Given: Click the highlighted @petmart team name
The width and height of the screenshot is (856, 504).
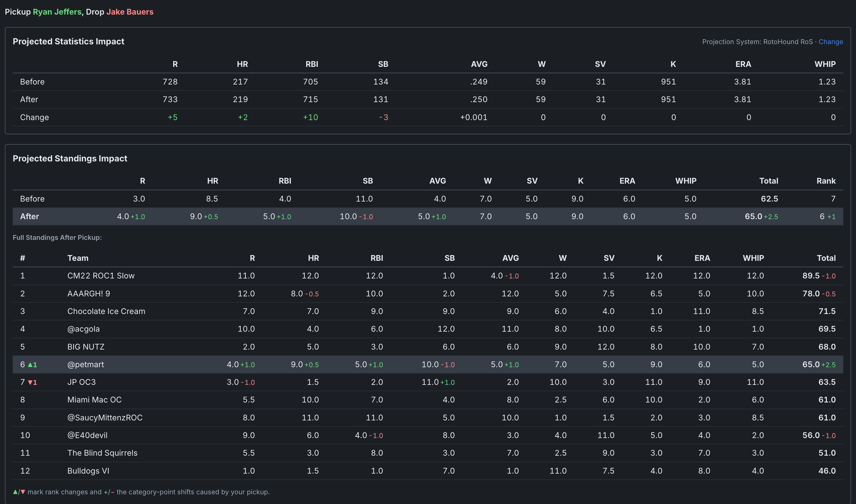Looking at the screenshot, I should [x=86, y=364].
